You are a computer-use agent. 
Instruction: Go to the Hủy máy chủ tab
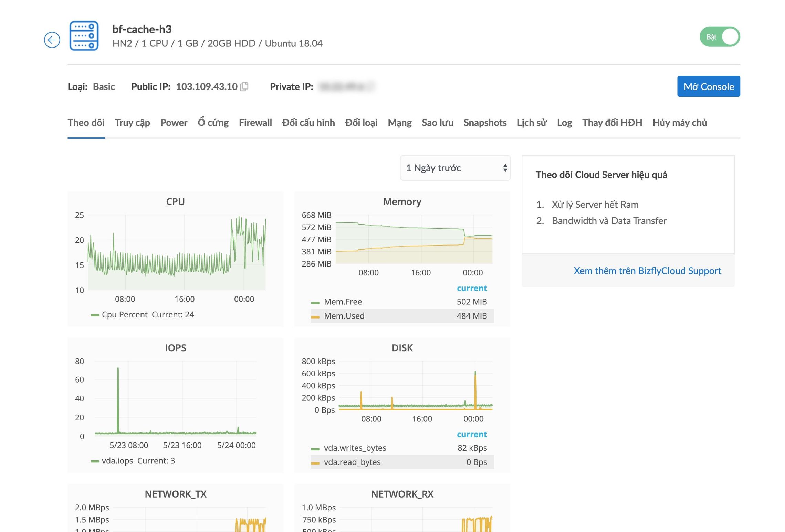[x=680, y=123]
